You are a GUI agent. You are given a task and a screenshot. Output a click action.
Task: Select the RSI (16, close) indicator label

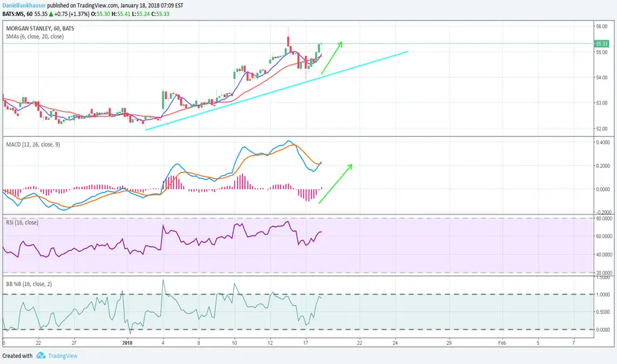(22, 222)
